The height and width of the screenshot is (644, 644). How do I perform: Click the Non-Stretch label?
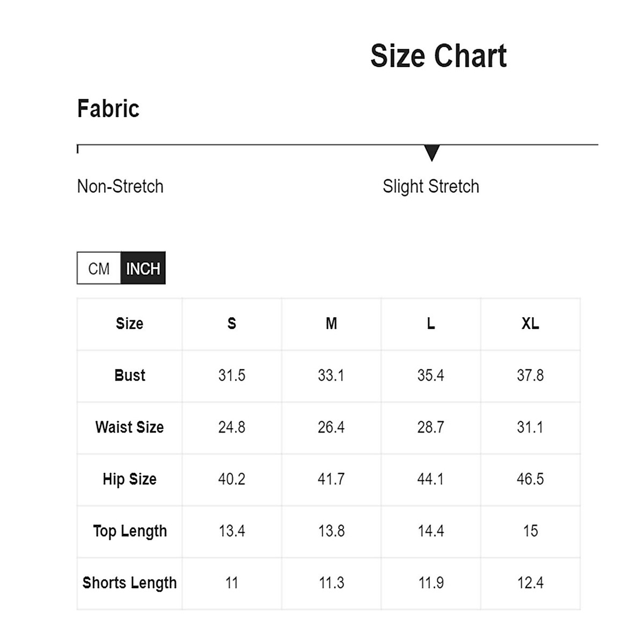click(x=120, y=187)
